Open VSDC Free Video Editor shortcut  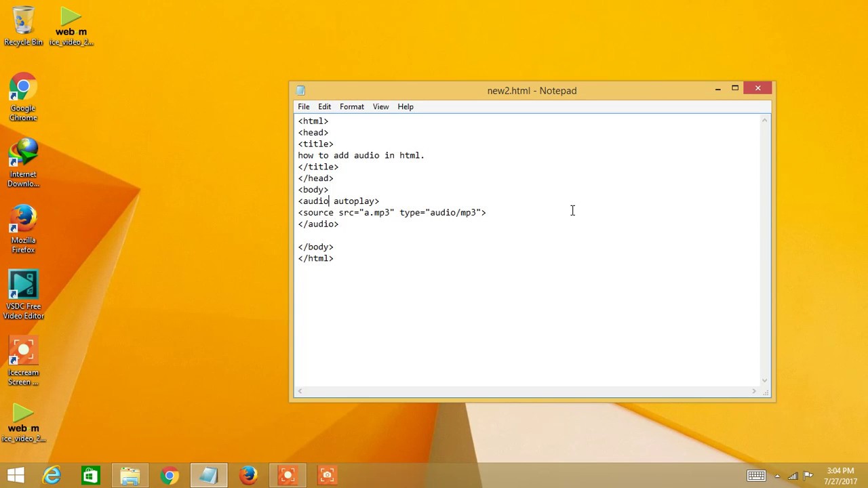point(23,295)
